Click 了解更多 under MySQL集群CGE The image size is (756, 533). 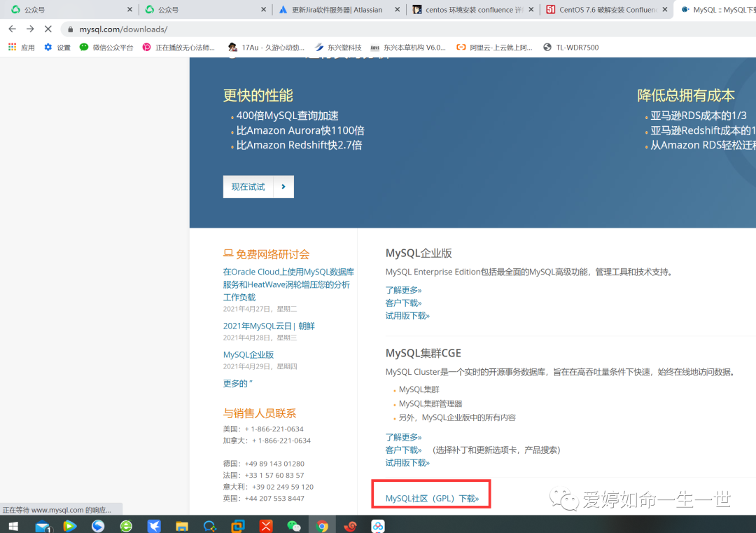point(403,438)
